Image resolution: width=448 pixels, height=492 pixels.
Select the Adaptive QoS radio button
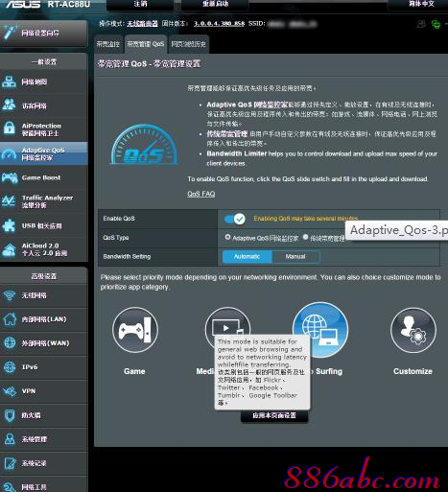click(x=227, y=237)
